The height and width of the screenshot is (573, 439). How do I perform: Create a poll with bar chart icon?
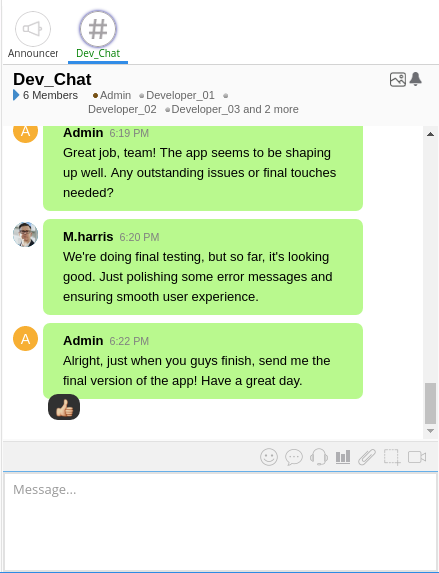(x=343, y=457)
